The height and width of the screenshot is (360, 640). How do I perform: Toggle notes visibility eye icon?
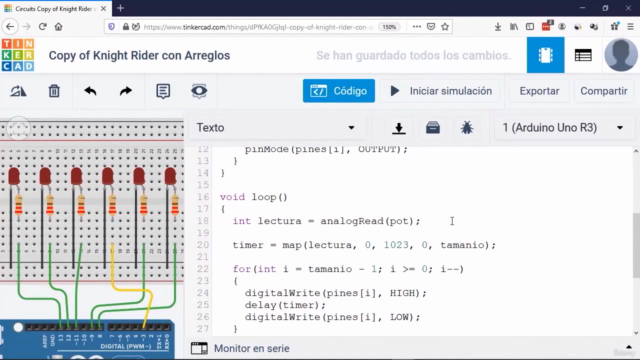[x=199, y=91]
